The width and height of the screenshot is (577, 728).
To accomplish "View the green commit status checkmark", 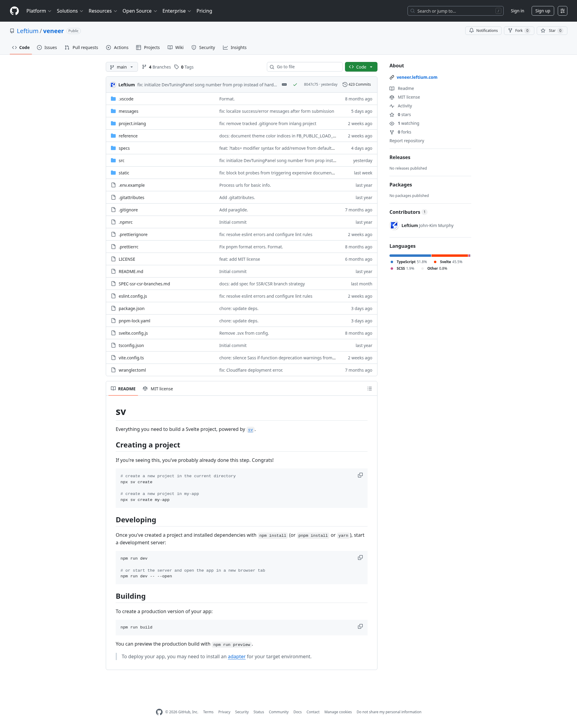I will point(295,85).
